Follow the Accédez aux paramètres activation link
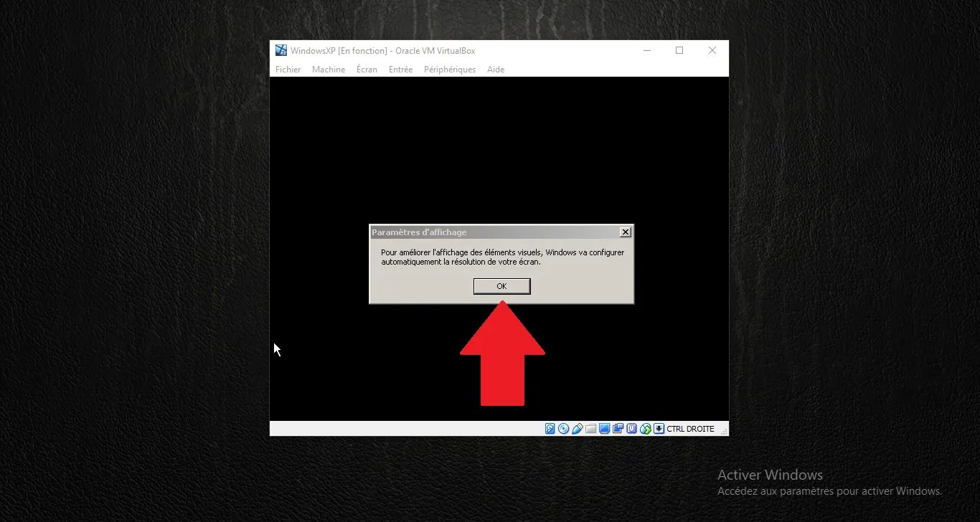980x522 pixels. (x=829, y=490)
